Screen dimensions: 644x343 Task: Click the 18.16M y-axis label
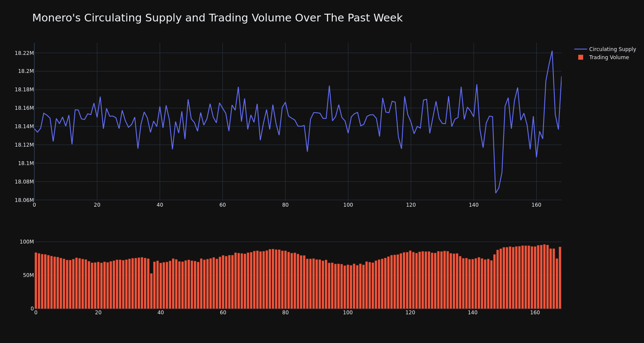[x=24, y=108]
